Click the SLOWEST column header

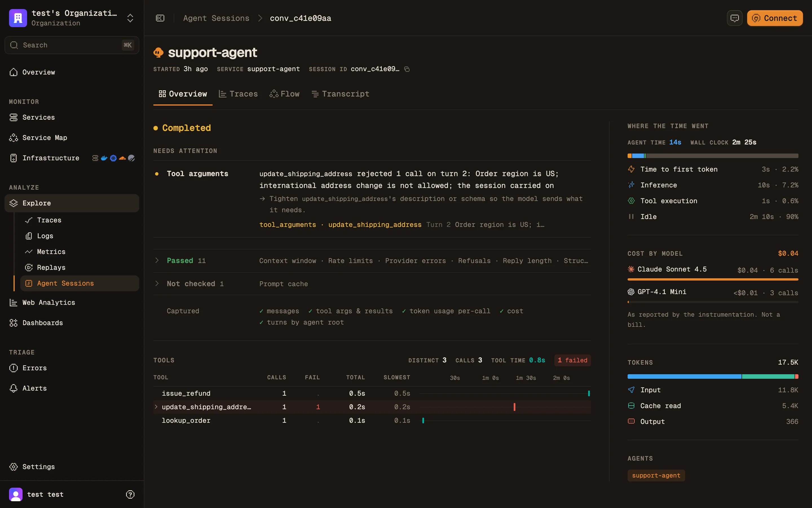pyautogui.click(x=397, y=378)
